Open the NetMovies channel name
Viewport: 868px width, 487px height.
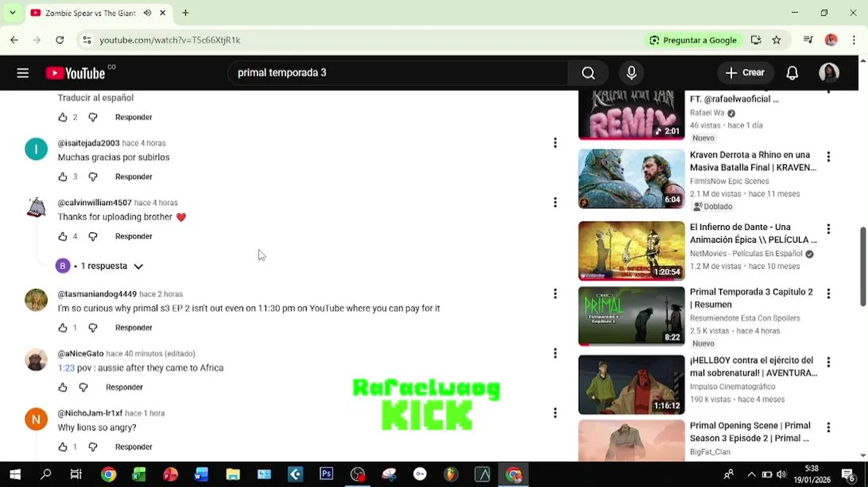point(746,254)
